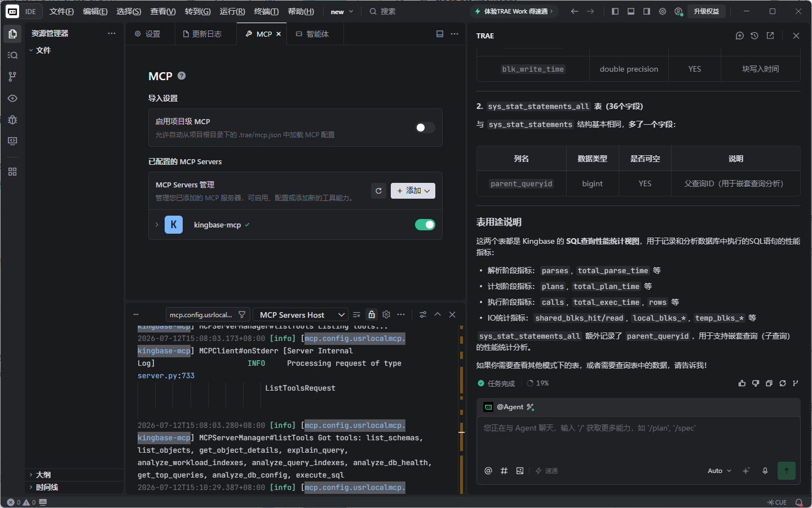Screen dimensions: 812x508
Task: Split the editor layout
Action: pos(440,34)
